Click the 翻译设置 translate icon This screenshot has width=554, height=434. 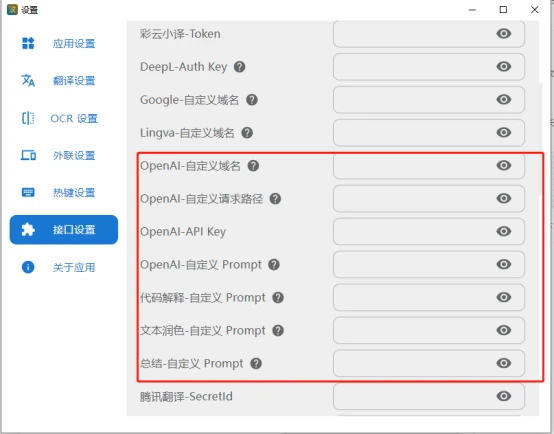tap(28, 81)
